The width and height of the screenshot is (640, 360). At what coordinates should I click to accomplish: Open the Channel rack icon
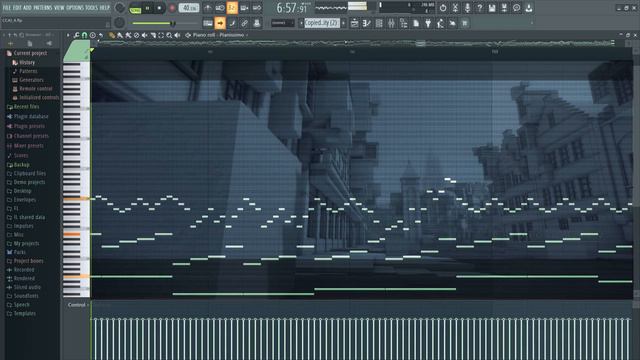(379, 23)
